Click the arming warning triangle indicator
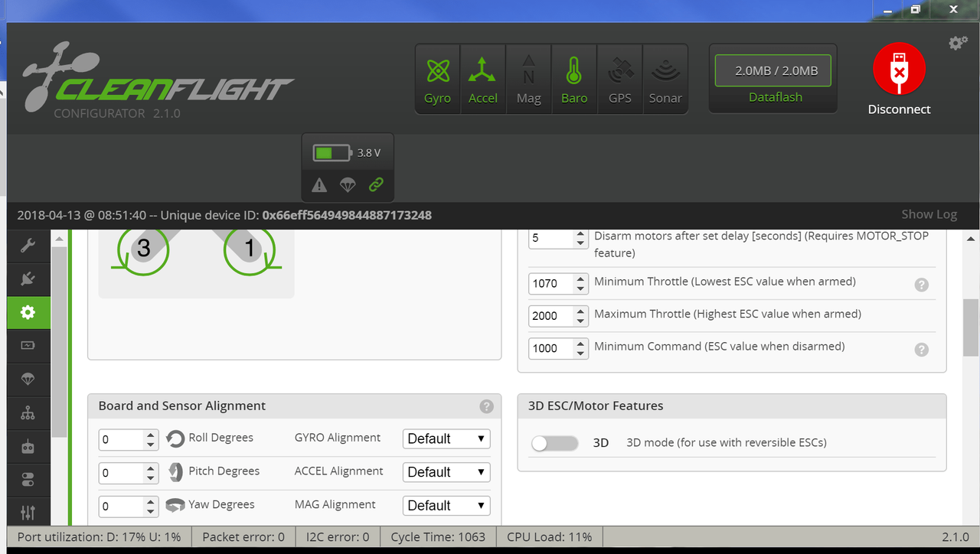This screenshot has width=980, height=554. (x=319, y=184)
